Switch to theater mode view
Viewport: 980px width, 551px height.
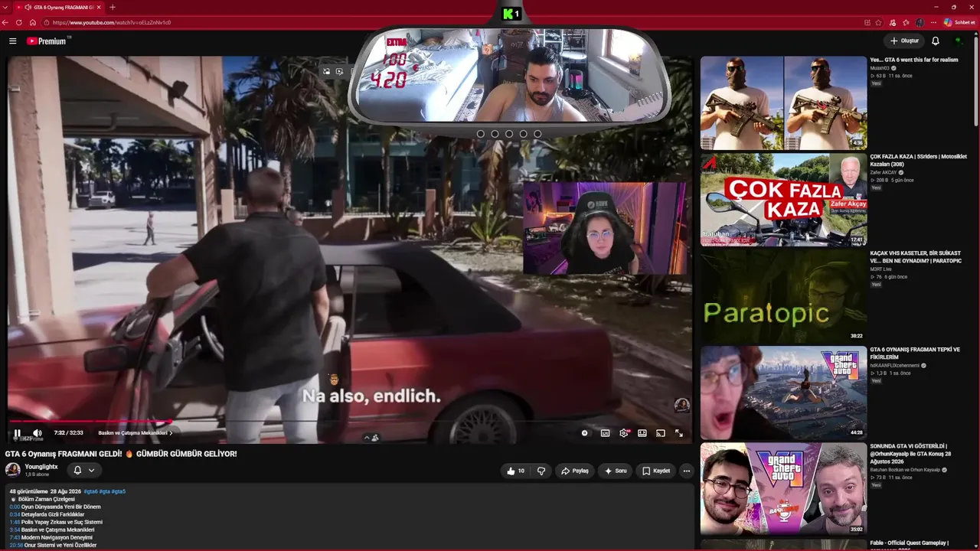[642, 433]
